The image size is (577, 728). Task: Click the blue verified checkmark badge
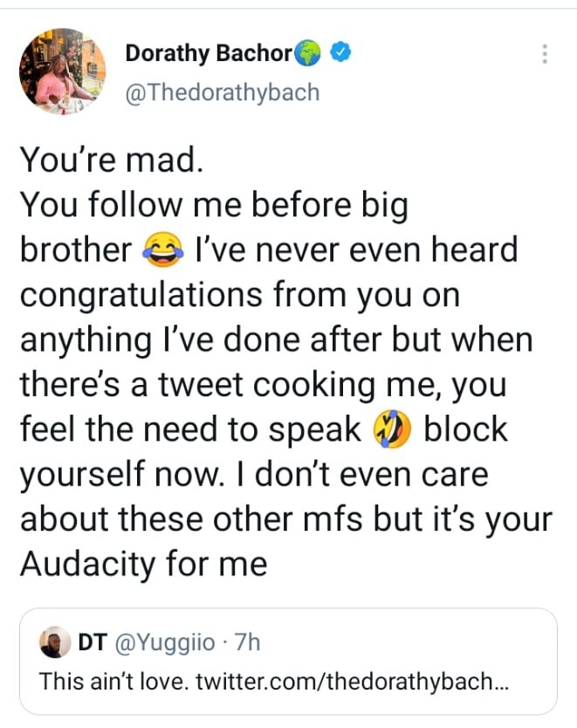coord(344,53)
